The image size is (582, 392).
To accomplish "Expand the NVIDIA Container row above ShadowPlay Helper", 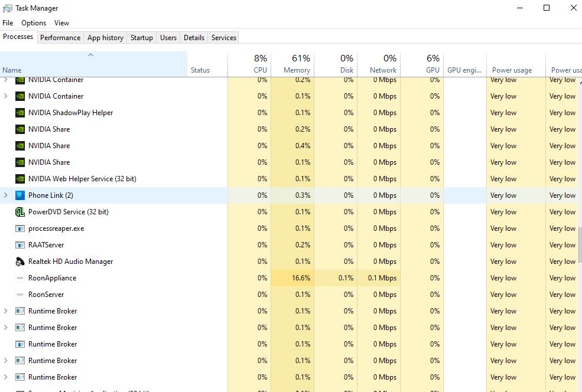I will [x=5, y=96].
